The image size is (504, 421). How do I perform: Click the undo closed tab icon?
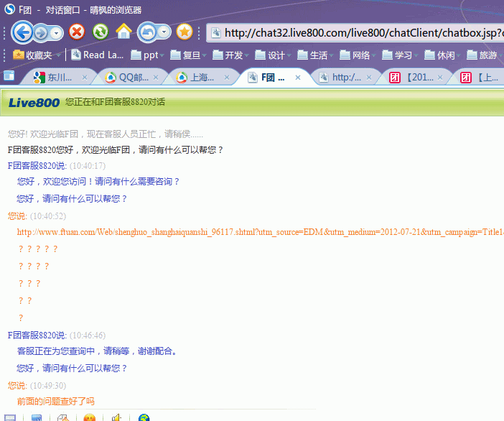coord(147,32)
